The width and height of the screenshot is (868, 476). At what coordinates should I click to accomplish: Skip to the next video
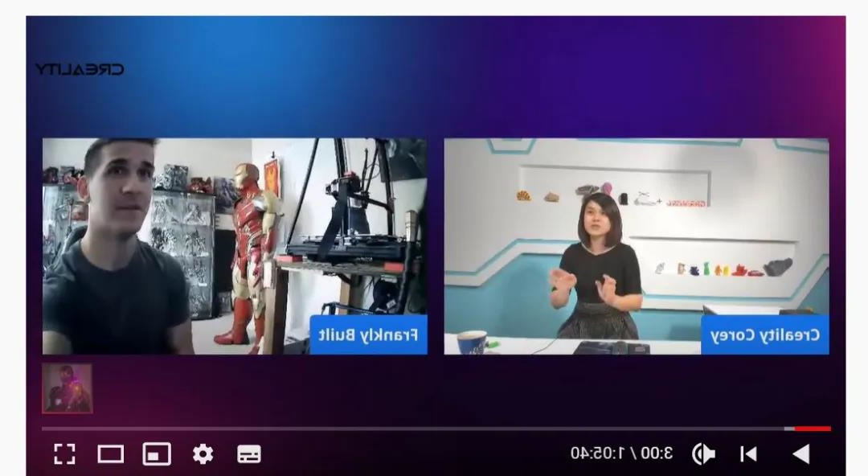tap(748, 454)
